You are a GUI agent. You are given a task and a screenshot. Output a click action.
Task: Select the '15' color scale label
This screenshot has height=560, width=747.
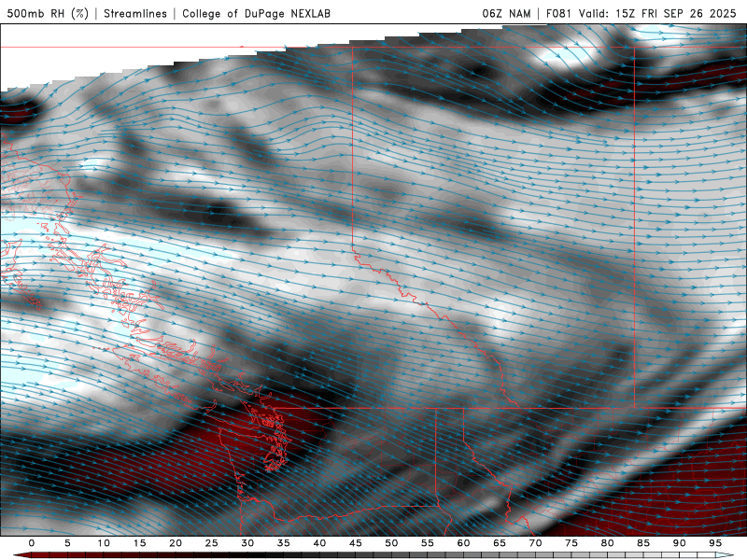(x=139, y=543)
